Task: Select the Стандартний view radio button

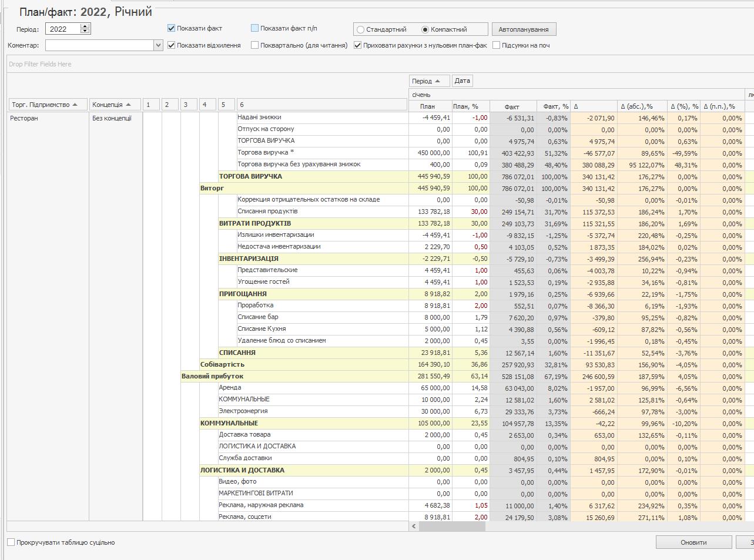Action: point(360,29)
